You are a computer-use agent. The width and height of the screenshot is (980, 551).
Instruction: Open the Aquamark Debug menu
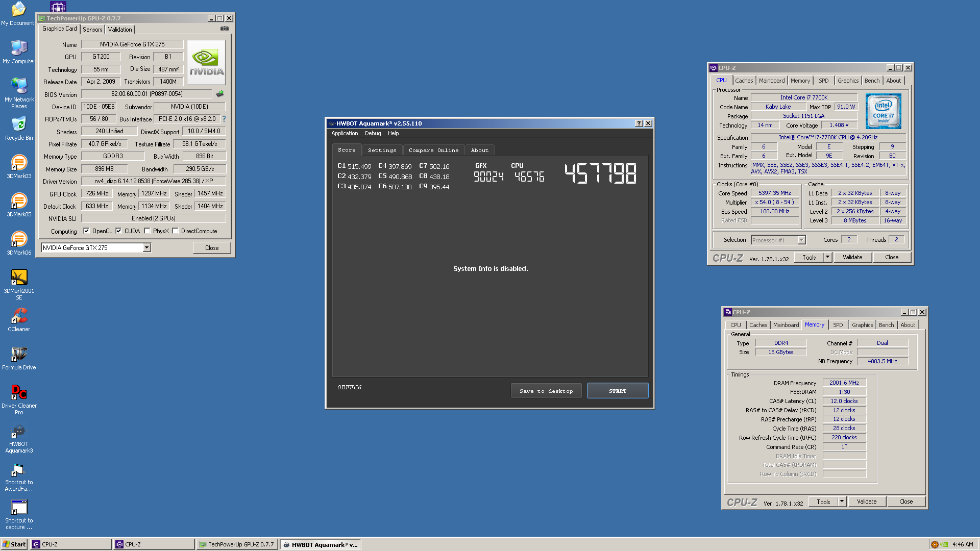(x=373, y=134)
